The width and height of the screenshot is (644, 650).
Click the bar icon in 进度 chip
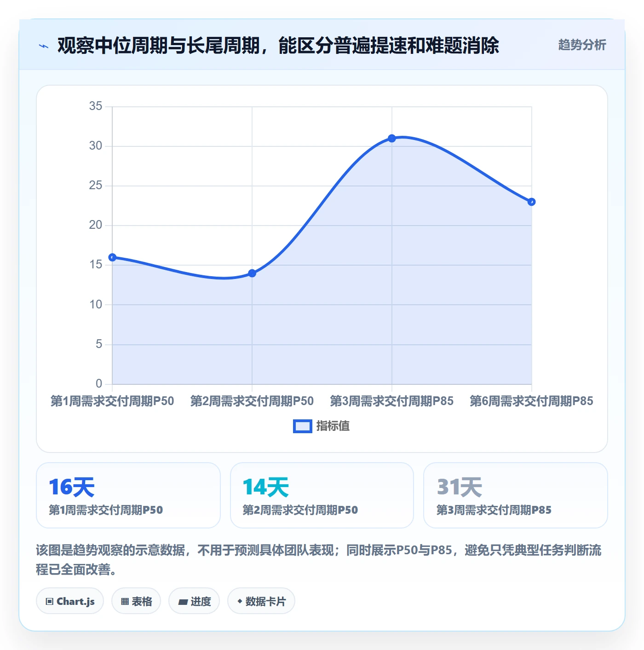click(183, 602)
